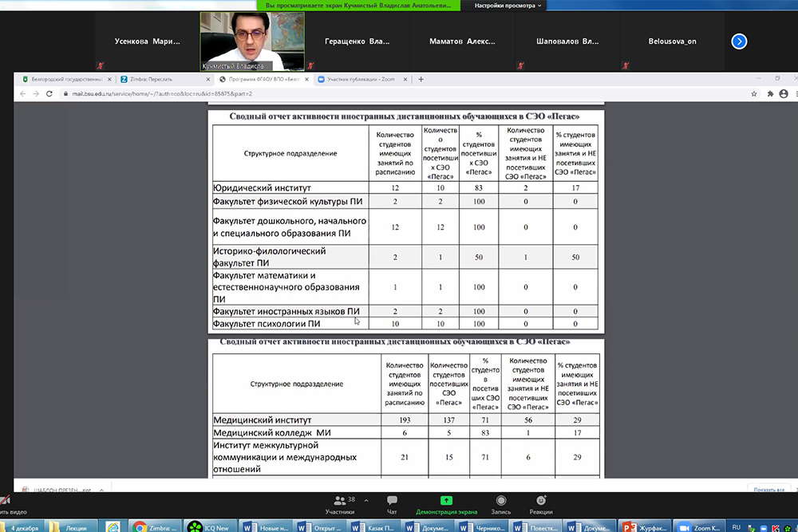Switch to the Участник публикации Zoom tab
Screen dimensions: 798x532
click(x=361, y=79)
